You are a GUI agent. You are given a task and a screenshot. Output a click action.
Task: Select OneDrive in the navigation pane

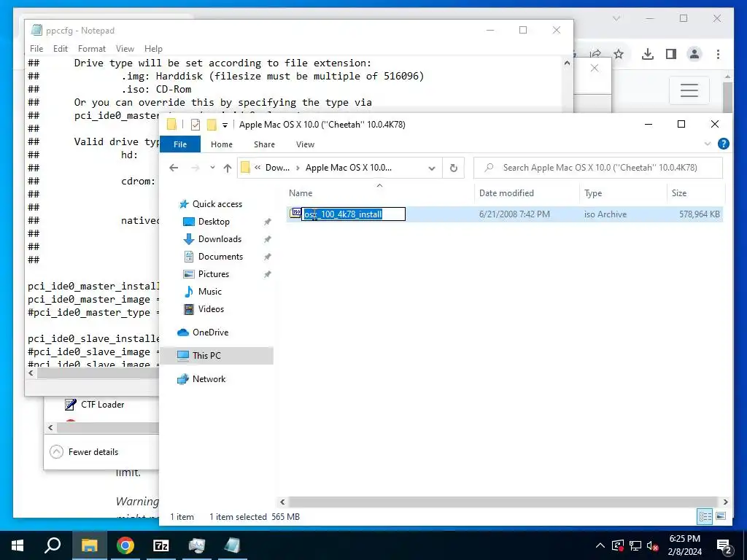[x=210, y=332]
